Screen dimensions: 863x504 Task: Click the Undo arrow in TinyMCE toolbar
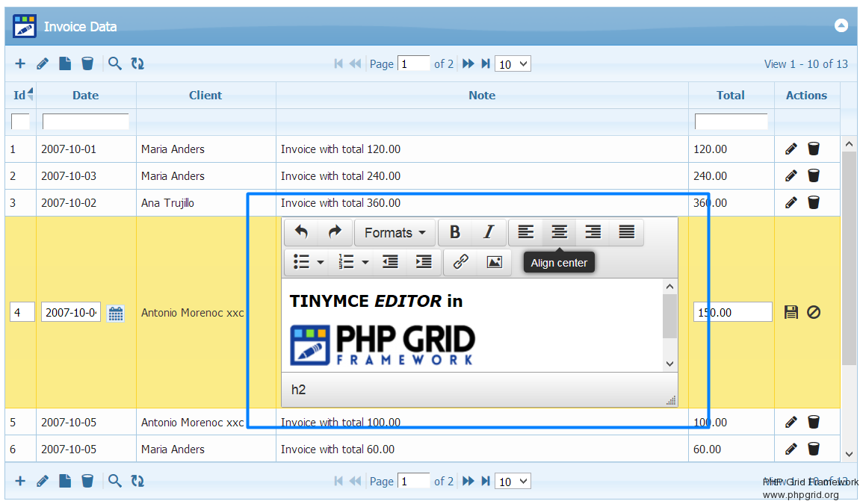pos(301,232)
